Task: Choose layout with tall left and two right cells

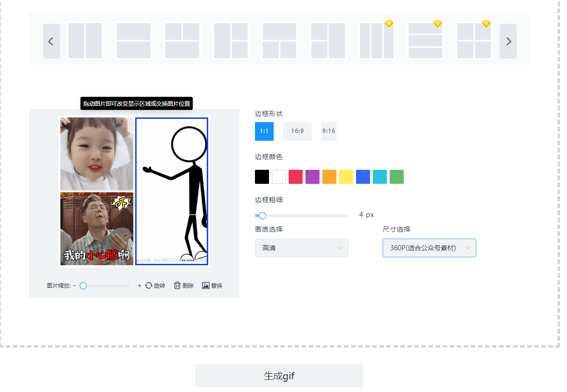Action: (x=231, y=41)
